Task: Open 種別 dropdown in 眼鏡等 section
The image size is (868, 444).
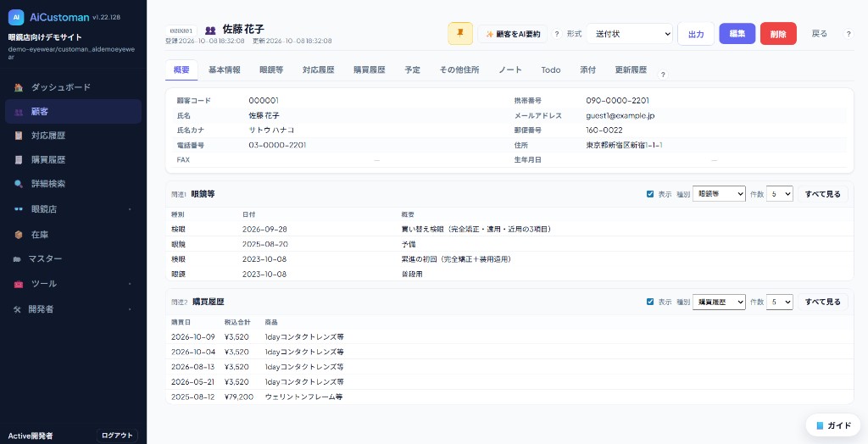Action: (x=719, y=194)
